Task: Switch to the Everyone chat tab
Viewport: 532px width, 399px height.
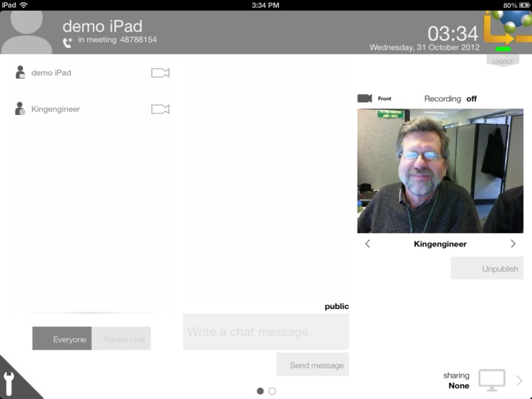Action: point(62,339)
